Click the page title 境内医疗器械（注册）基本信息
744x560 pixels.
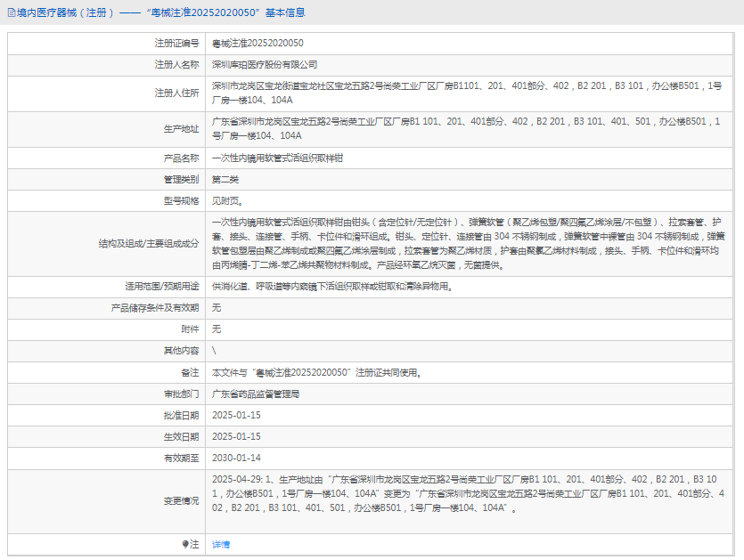click(161, 12)
